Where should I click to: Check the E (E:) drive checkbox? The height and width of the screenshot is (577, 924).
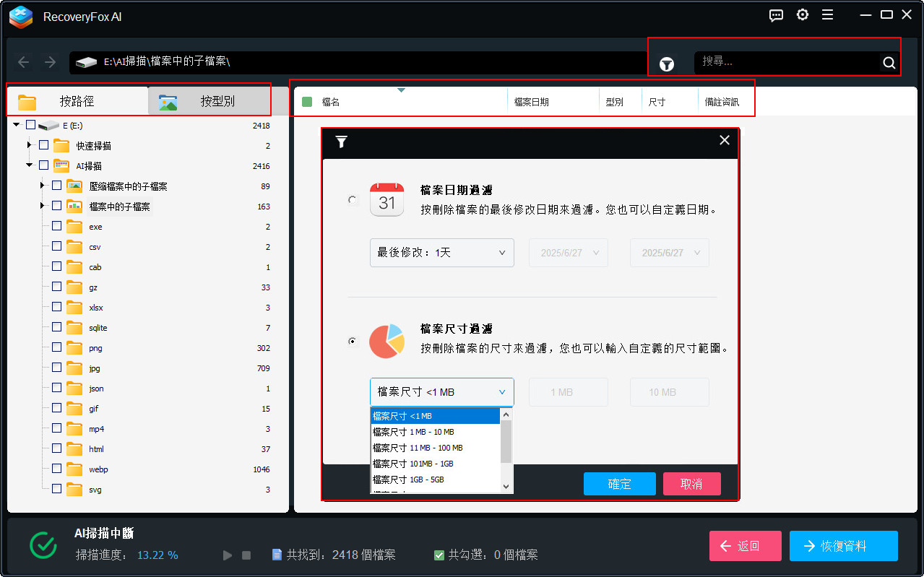point(30,124)
